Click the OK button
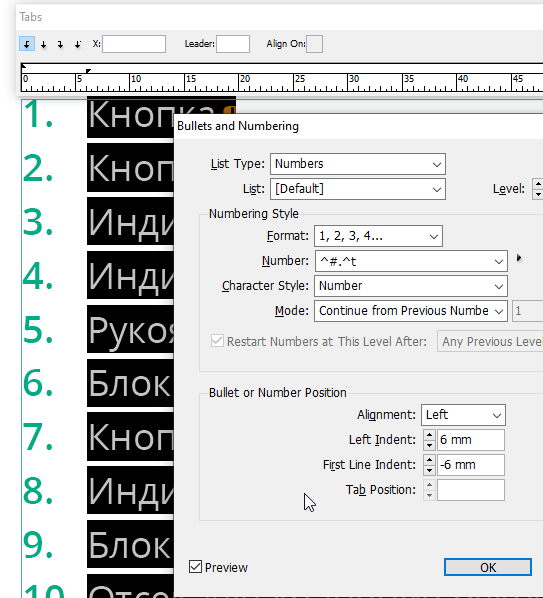This screenshot has width=543, height=598. 488,567
